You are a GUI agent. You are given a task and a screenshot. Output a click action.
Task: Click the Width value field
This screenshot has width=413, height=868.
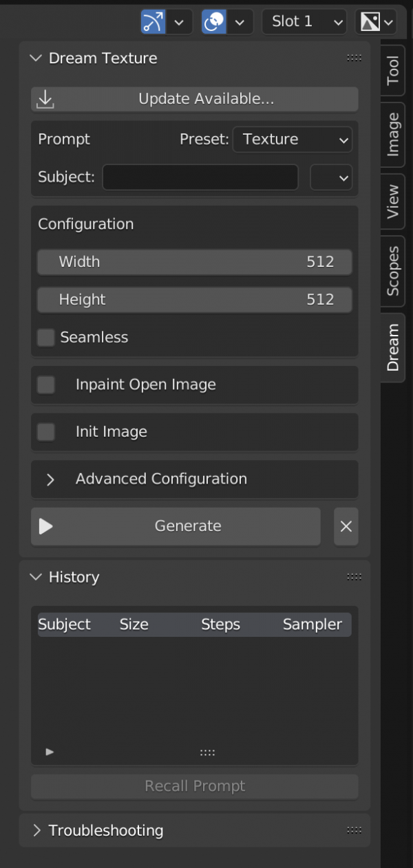click(195, 262)
